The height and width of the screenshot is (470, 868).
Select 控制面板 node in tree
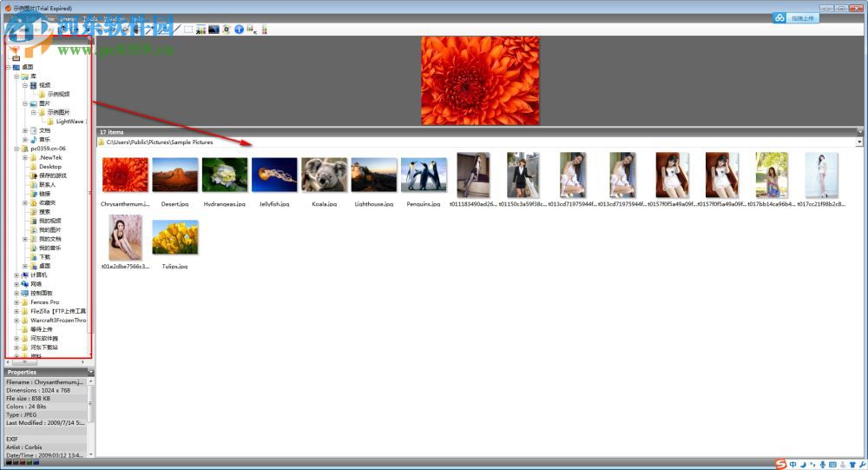[42, 293]
